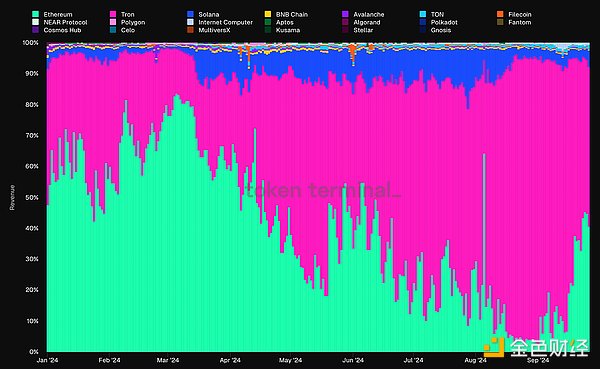
Task: Toggle the NEAR Protocol series label
Action: [65, 22]
